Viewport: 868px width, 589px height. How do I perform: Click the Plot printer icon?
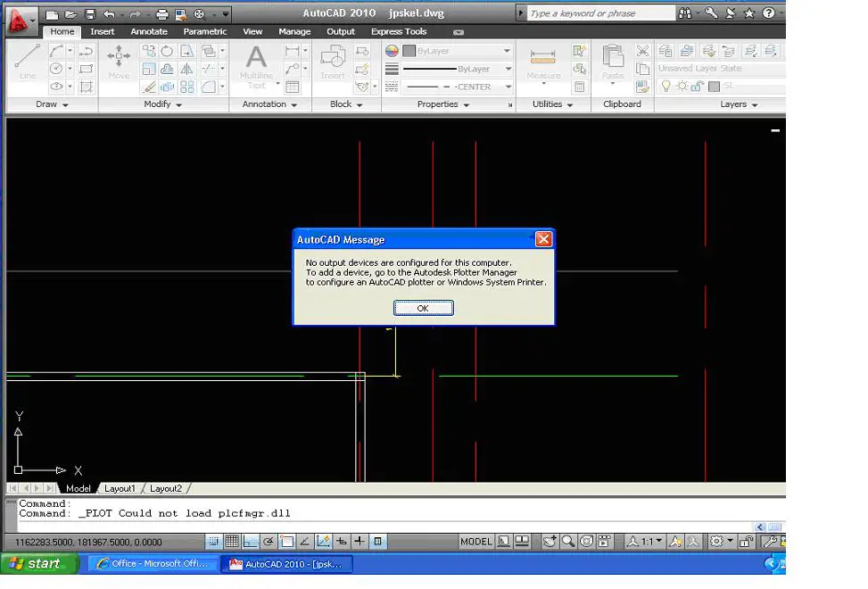click(161, 14)
